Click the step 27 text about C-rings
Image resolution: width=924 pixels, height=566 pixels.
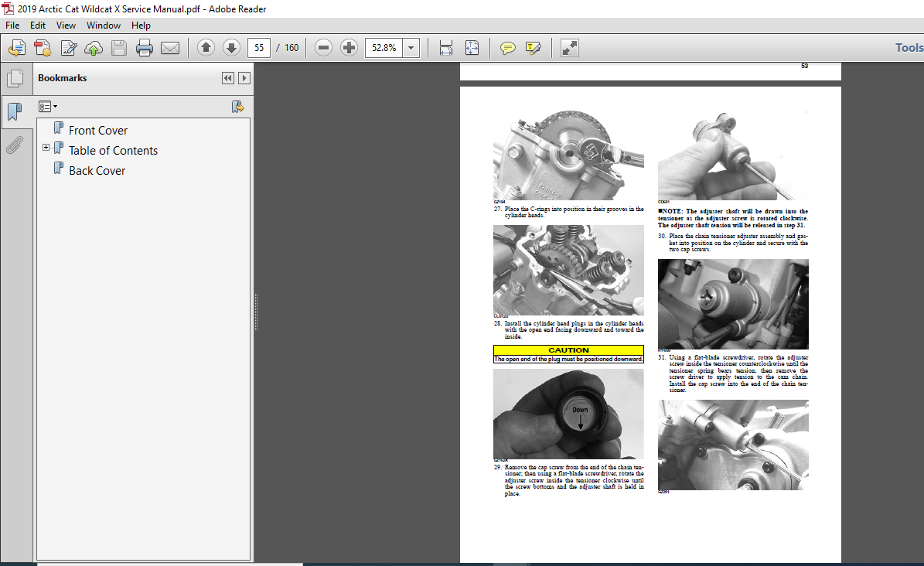click(x=568, y=212)
